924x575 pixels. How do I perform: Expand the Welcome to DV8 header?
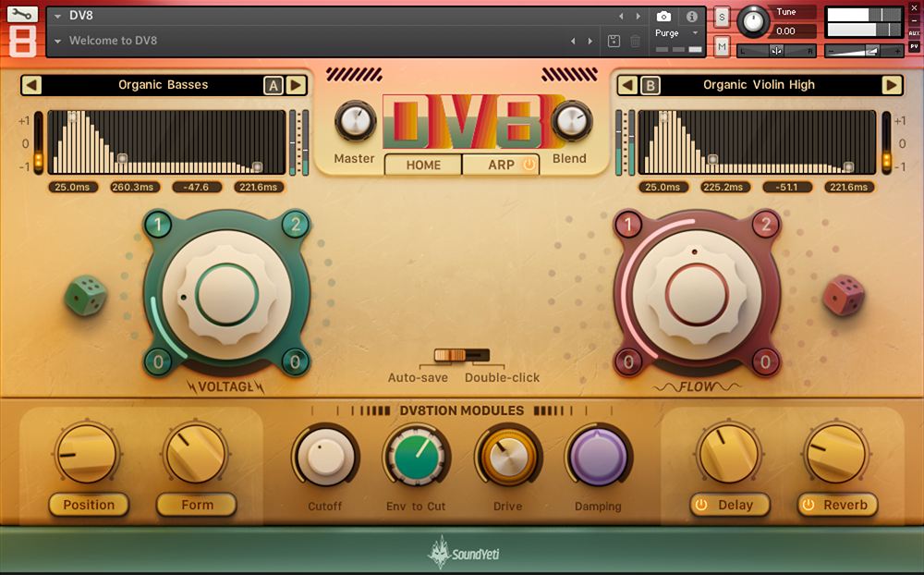pos(57,41)
